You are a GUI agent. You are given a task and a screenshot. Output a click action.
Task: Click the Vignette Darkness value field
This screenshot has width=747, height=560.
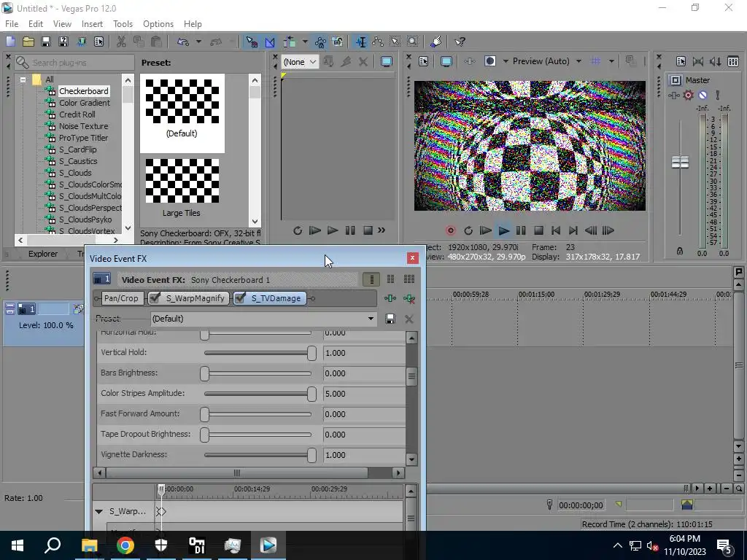[x=364, y=455]
